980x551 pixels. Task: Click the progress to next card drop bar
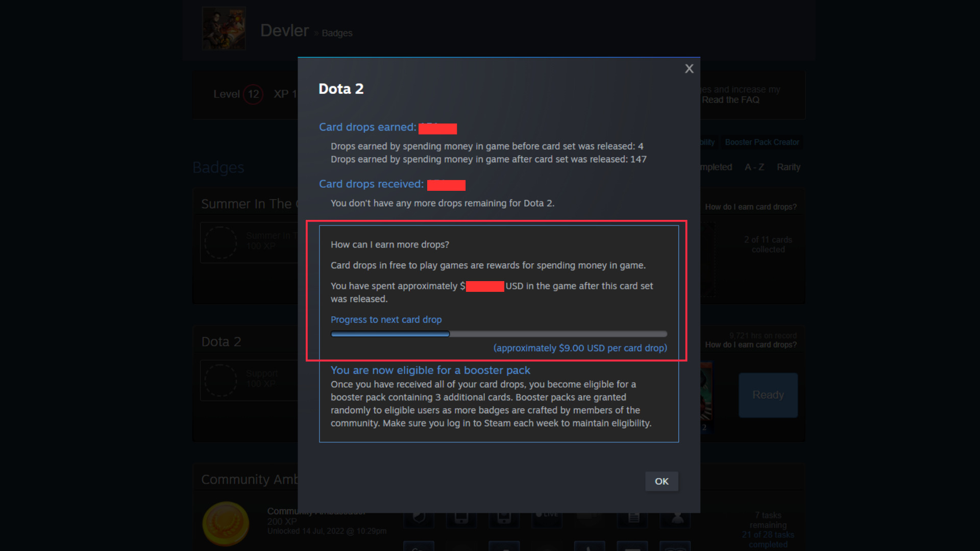pyautogui.click(x=499, y=334)
